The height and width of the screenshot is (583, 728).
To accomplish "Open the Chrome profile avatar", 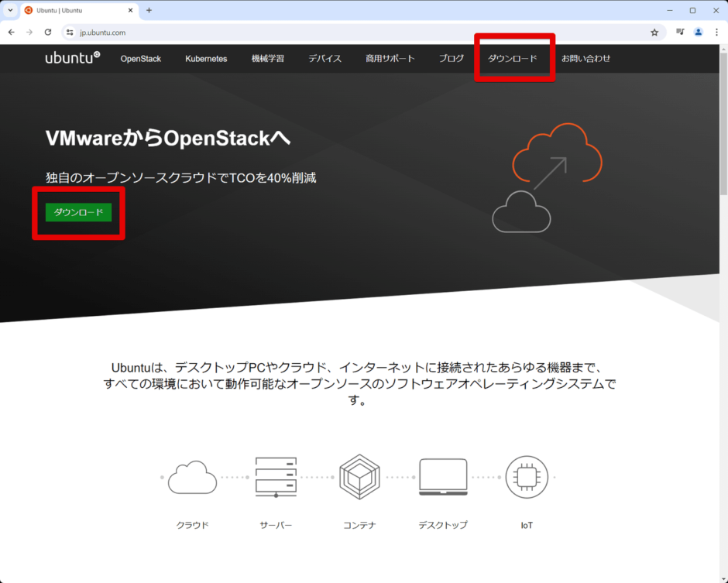I will click(698, 32).
